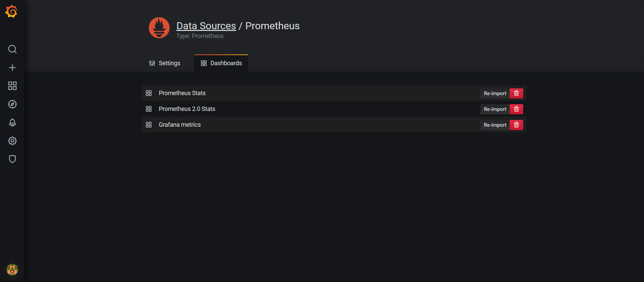Screen dimensions: 644x282
Task: Click grid icon beside Prometheus 2.0 Stats
Action: click(149, 109)
